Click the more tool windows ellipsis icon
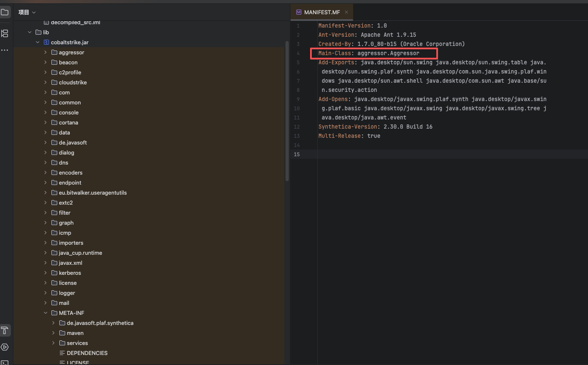This screenshot has height=365, width=588. [x=5, y=50]
